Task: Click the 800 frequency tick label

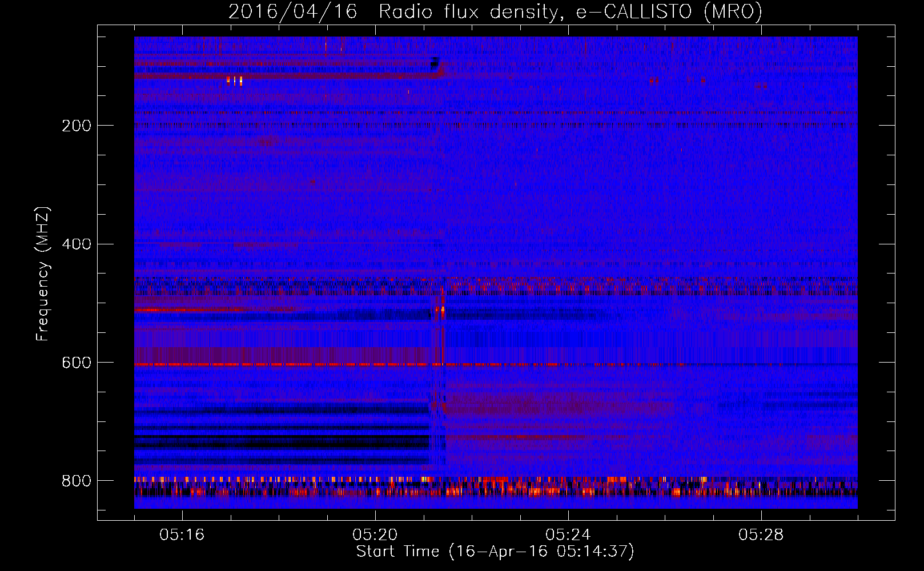Action: pos(77,481)
